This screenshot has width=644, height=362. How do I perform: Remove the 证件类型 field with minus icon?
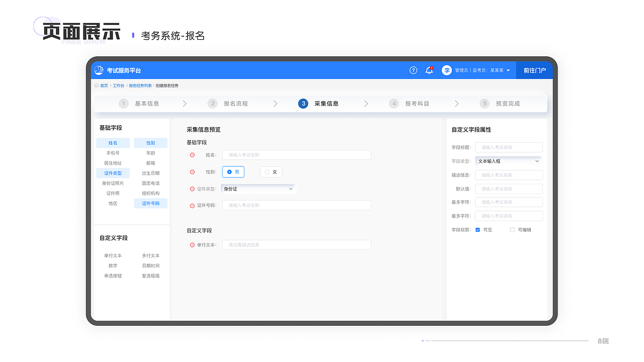coord(192,189)
